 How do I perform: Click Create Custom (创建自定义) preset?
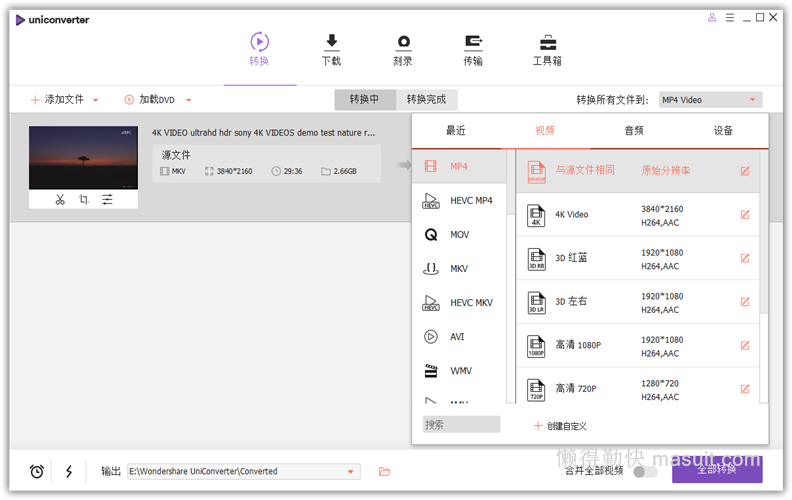(565, 425)
